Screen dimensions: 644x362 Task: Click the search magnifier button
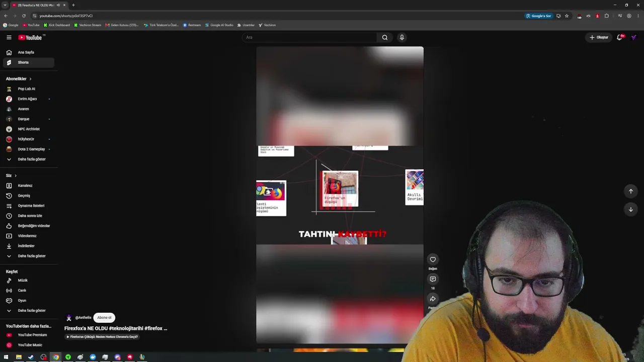point(385,37)
